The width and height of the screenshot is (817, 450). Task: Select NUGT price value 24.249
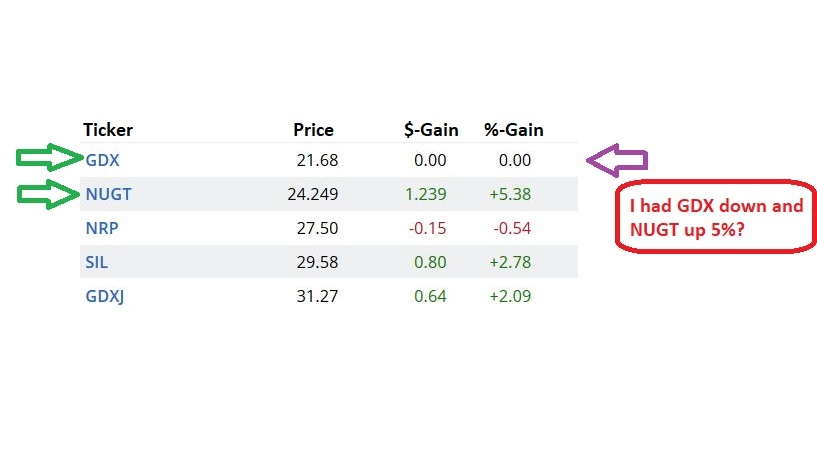312,194
